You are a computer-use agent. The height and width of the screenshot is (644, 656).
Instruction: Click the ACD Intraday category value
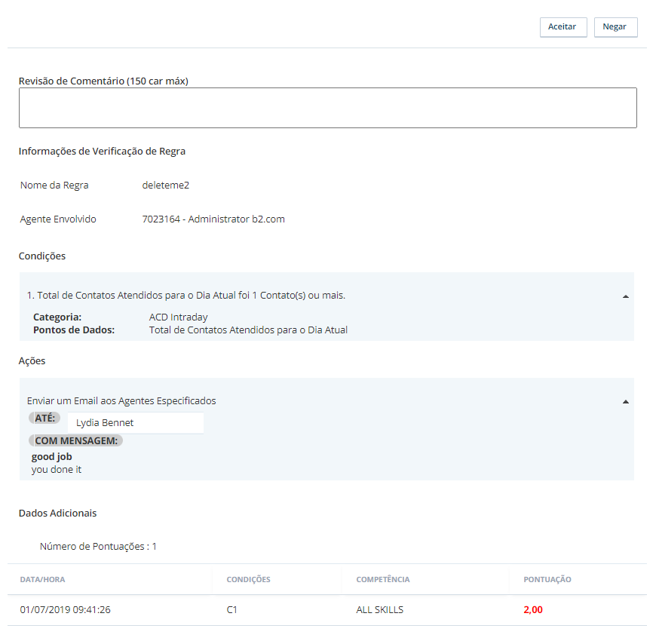[x=178, y=317]
